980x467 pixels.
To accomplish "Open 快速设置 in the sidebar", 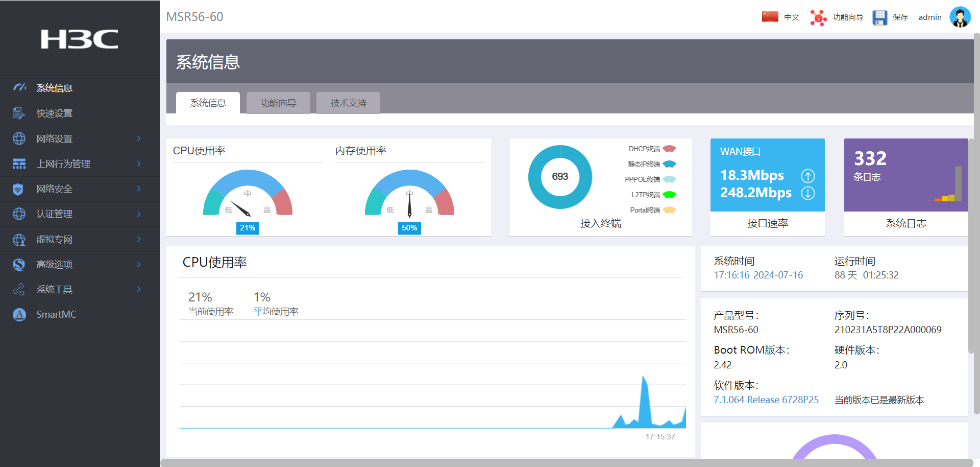I will (x=80, y=113).
